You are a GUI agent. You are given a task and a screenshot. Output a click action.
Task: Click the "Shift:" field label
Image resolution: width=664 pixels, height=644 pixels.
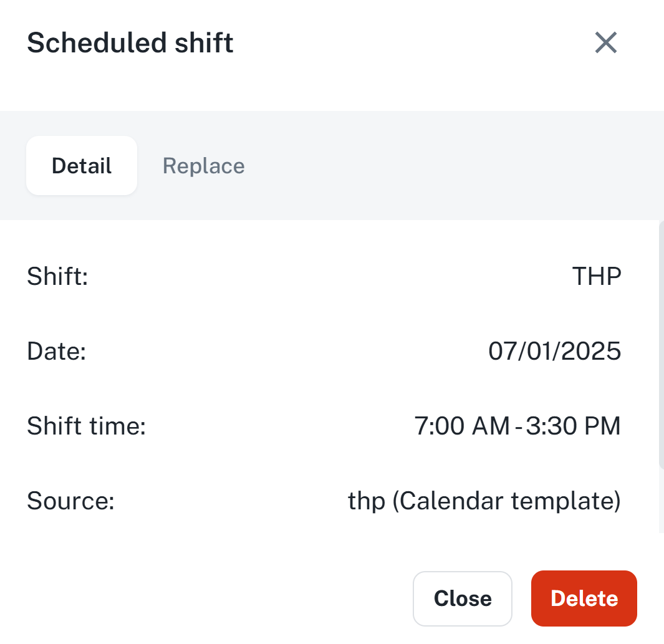[x=57, y=276]
